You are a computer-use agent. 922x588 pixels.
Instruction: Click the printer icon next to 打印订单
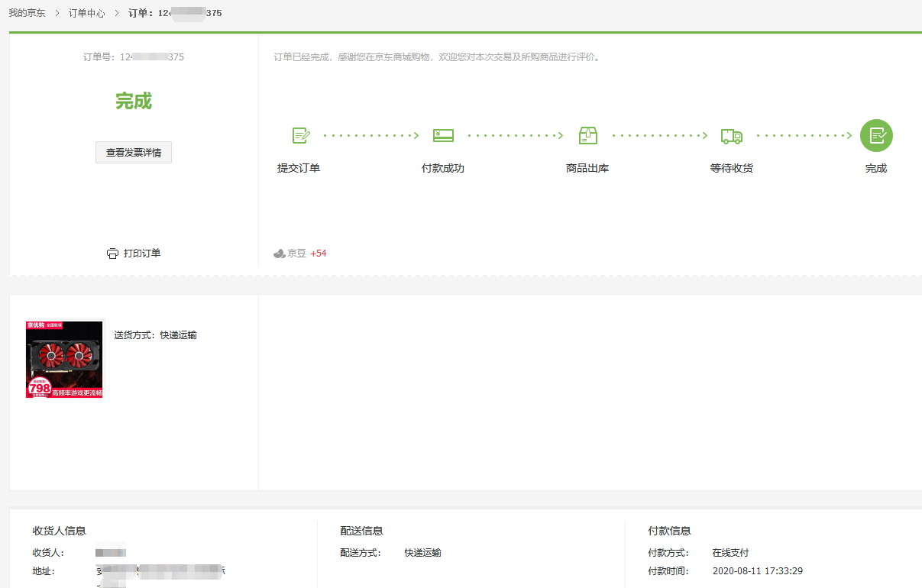point(112,252)
